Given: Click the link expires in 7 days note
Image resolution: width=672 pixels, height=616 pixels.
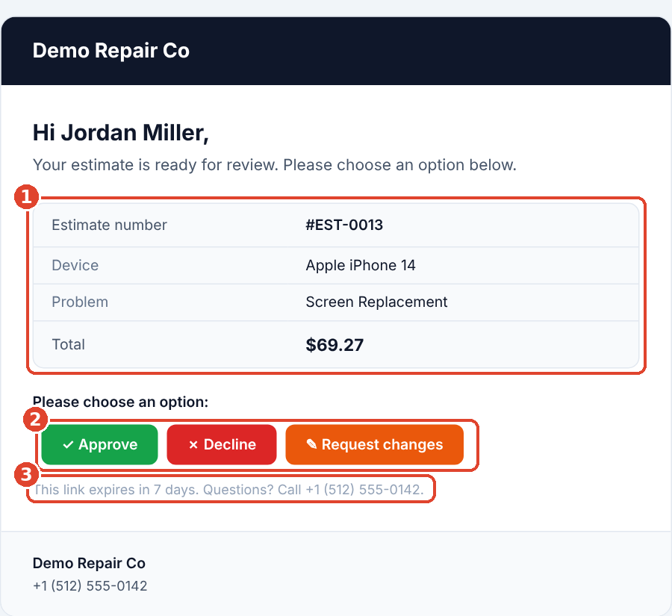Looking at the screenshot, I should 228,490.
